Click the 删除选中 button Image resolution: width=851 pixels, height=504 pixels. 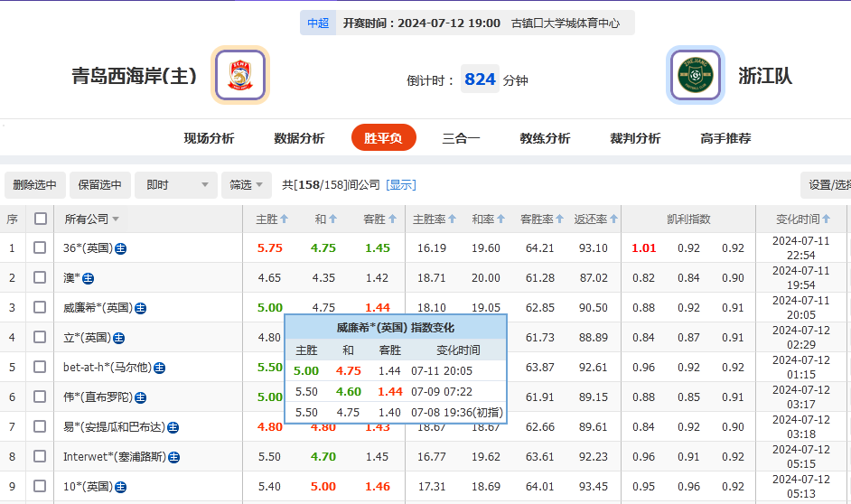pos(35,185)
